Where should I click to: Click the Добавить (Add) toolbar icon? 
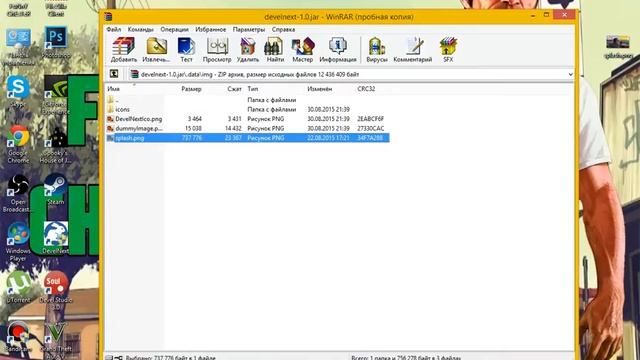pos(124,49)
